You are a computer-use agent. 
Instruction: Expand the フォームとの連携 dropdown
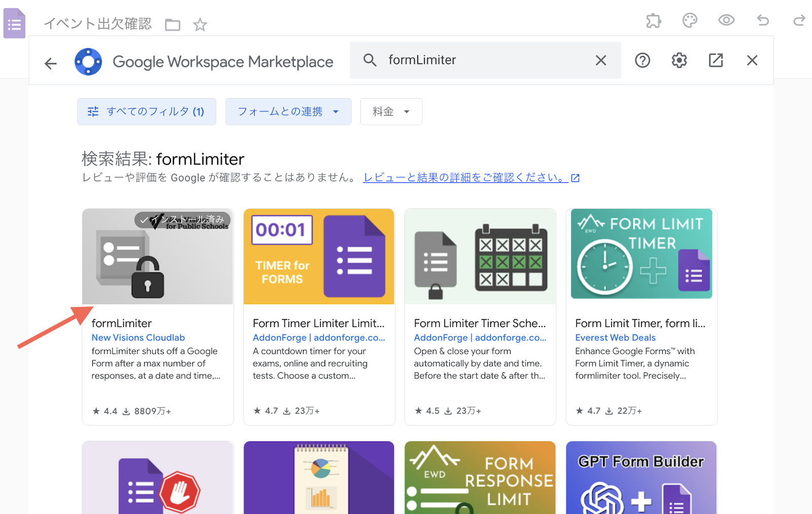(x=288, y=112)
